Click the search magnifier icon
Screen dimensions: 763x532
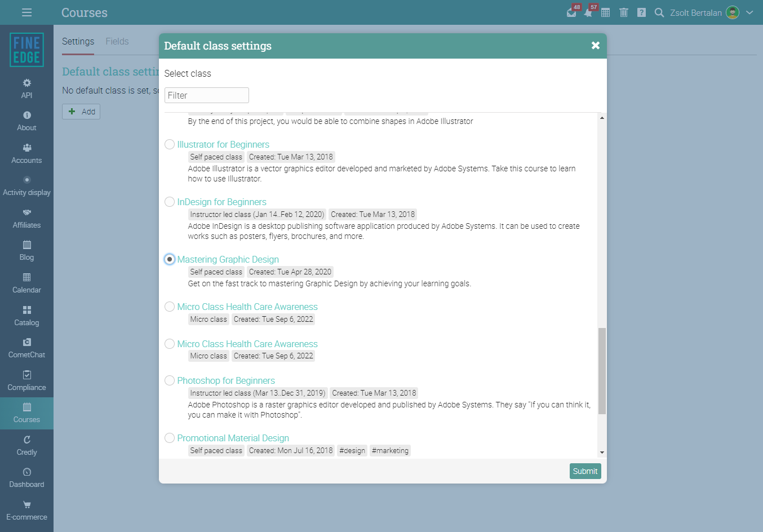point(659,12)
